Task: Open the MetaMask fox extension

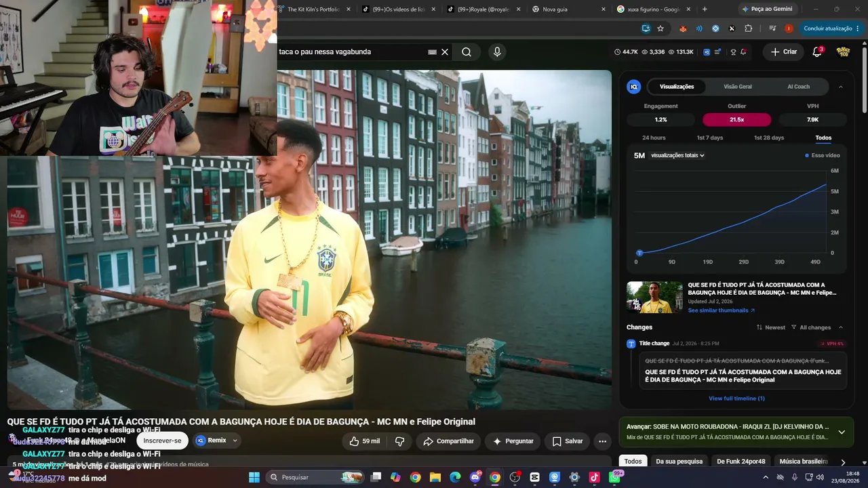Action: [x=683, y=28]
